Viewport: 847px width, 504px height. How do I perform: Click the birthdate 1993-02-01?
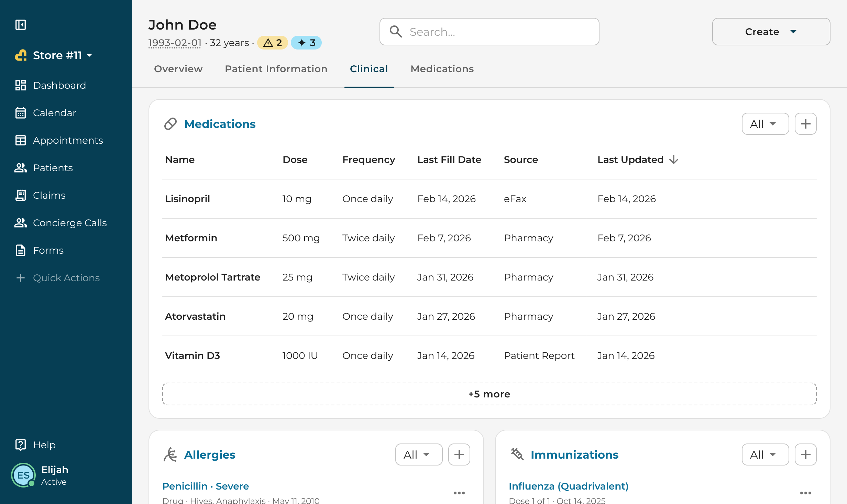pyautogui.click(x=175, y=43)
